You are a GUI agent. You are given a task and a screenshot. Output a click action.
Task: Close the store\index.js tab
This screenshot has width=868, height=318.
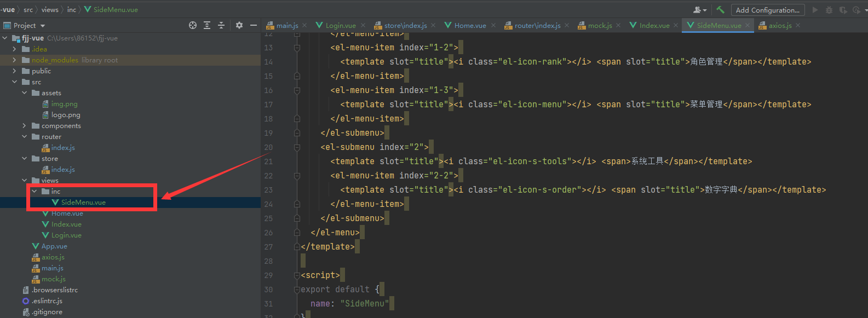(x=433, y=25)
